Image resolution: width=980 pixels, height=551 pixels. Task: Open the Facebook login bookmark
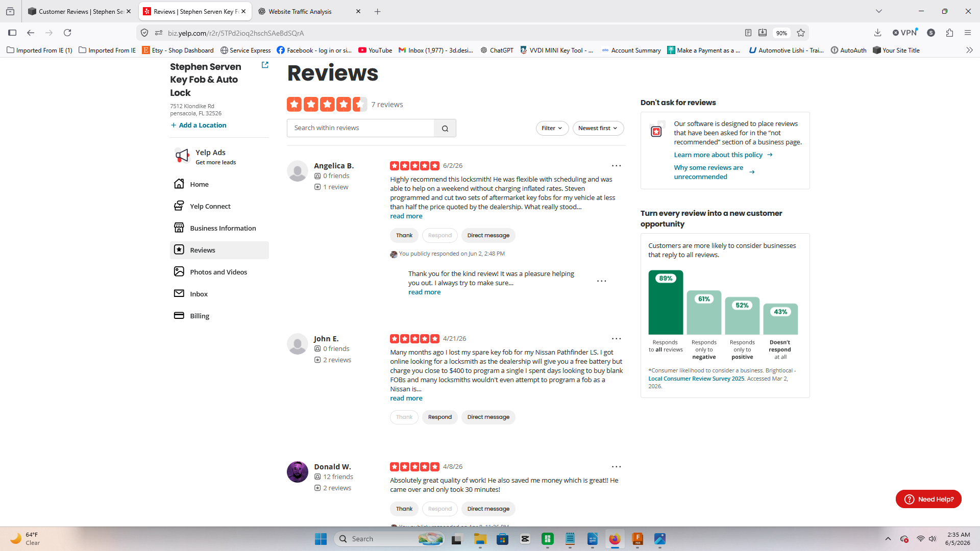(x=314, y=50)
